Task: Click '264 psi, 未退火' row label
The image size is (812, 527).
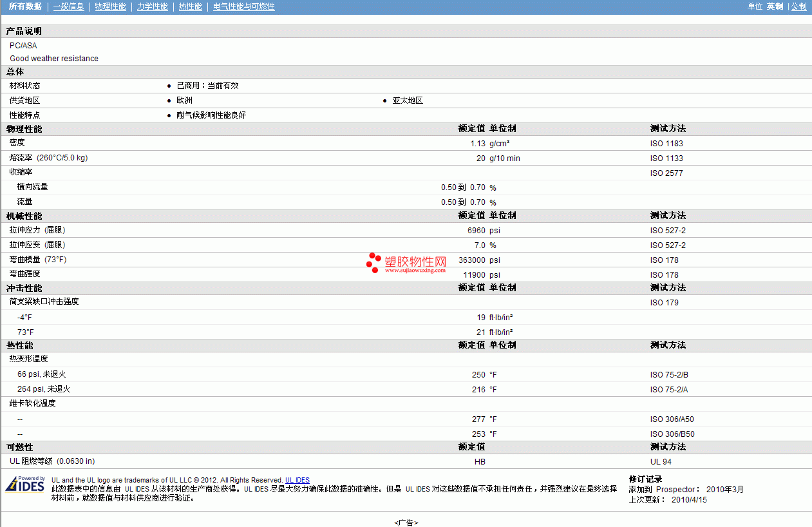Action: (x=44, y=389)
